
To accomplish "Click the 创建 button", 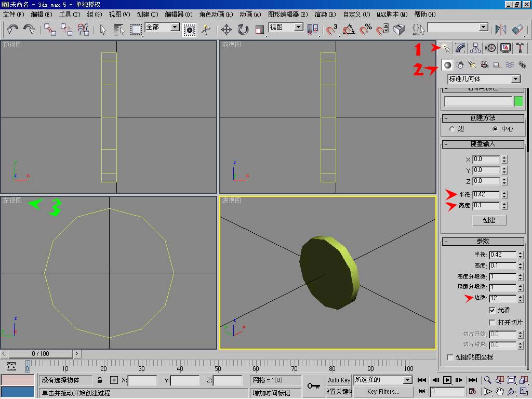I will click(x=489, y=220).
